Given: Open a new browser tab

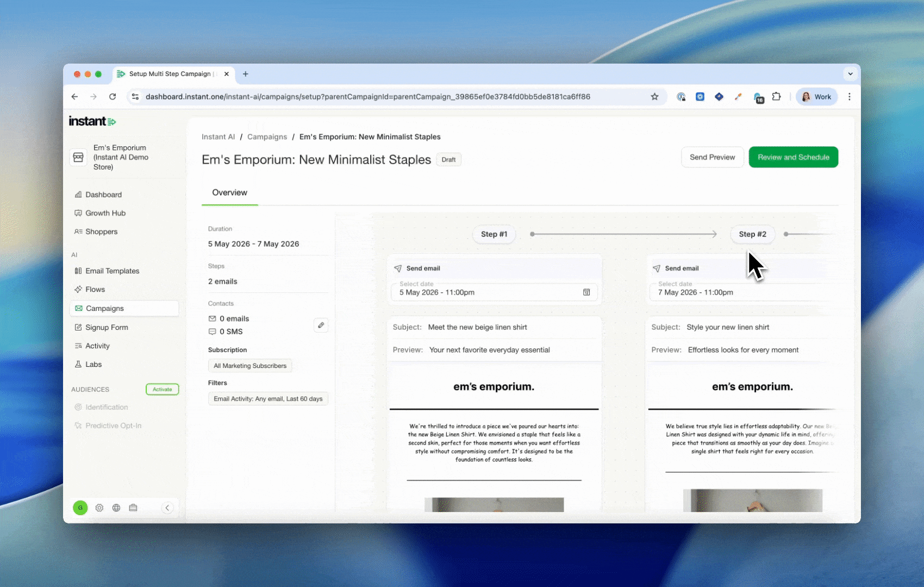Looking at the screenshot, I should click(x=246, y=74).
